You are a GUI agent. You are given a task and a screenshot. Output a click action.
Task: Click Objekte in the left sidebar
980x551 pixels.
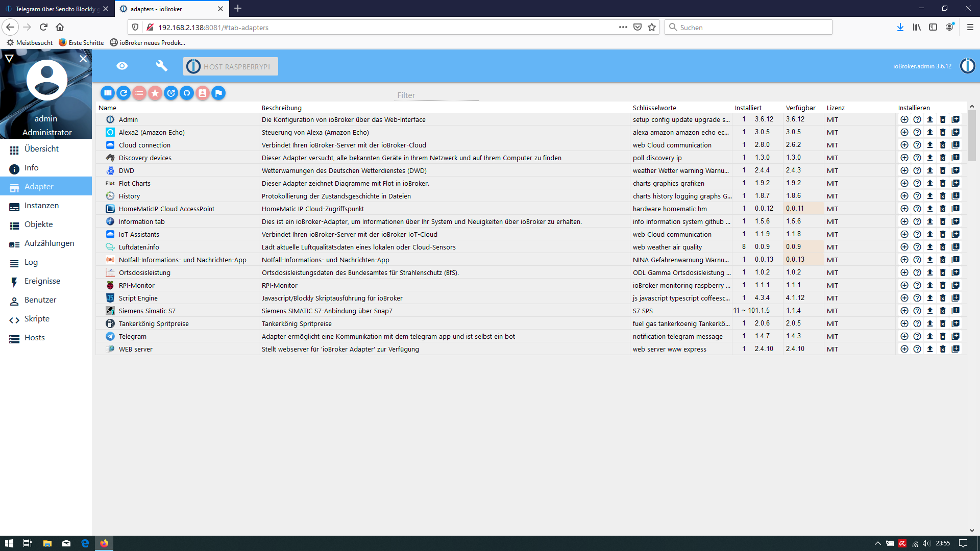pyautogui.click(x=39, y=224)
